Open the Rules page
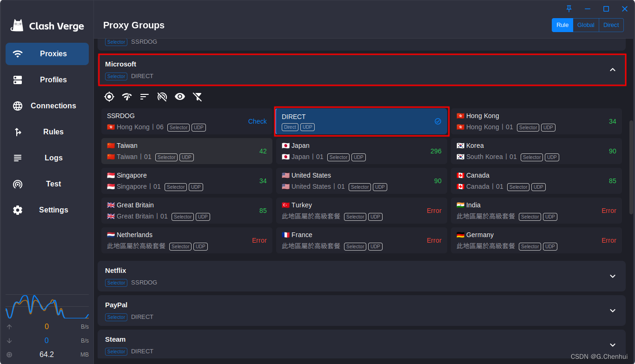The height and width of the screenshot is (364, 635). pos(47,132)
